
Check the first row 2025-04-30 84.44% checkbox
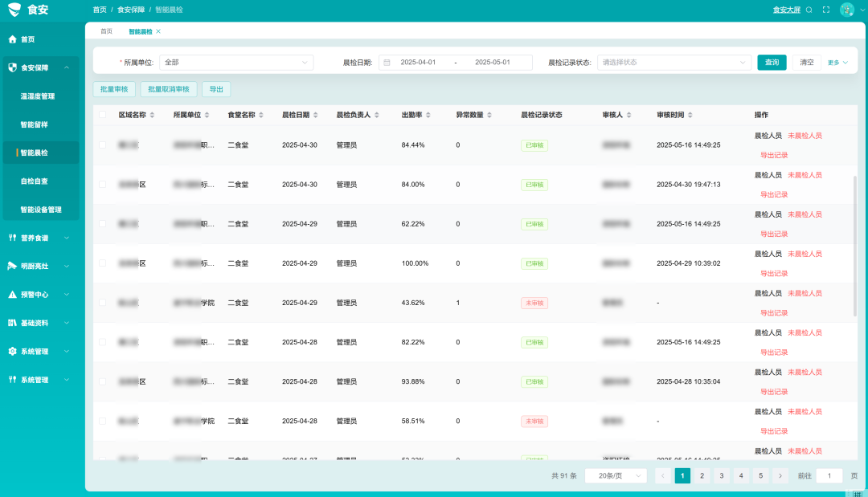coord(102,145)
